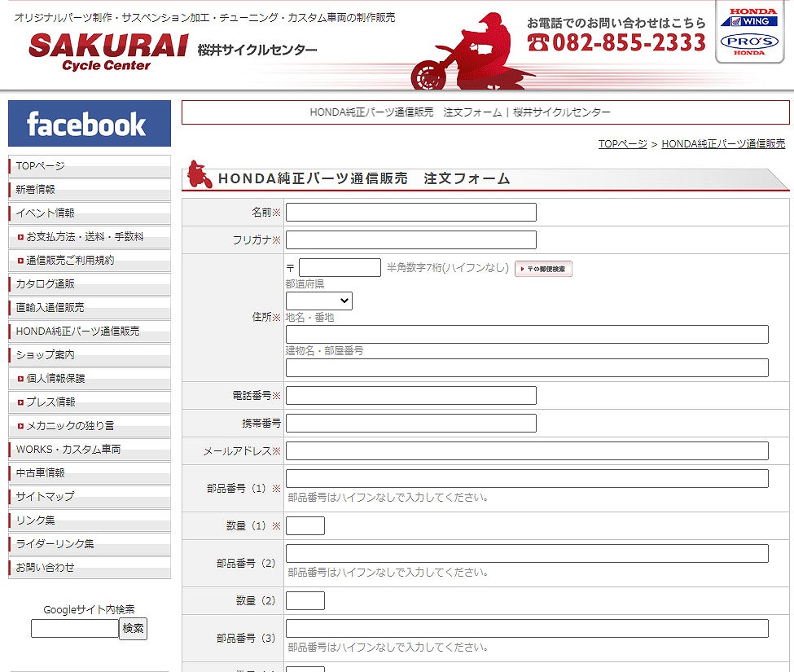Open 個人情報保護 sidebar item
The image size is (794, 672).
click(90, 379)
